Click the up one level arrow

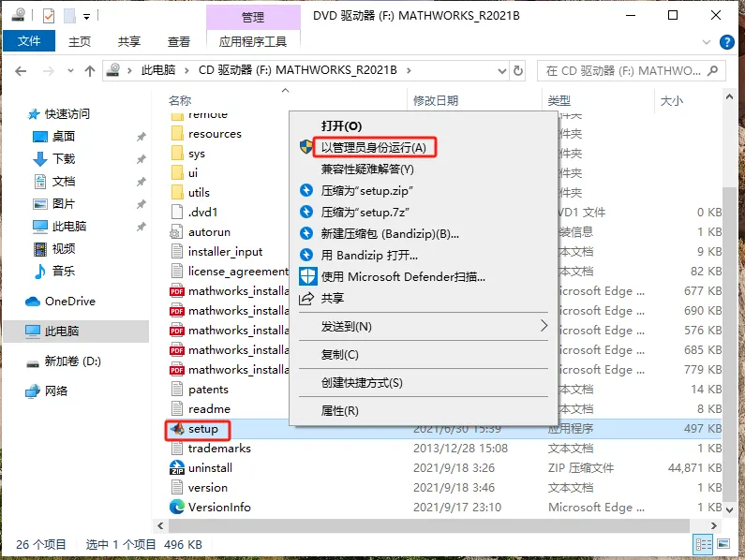(90, 71)
